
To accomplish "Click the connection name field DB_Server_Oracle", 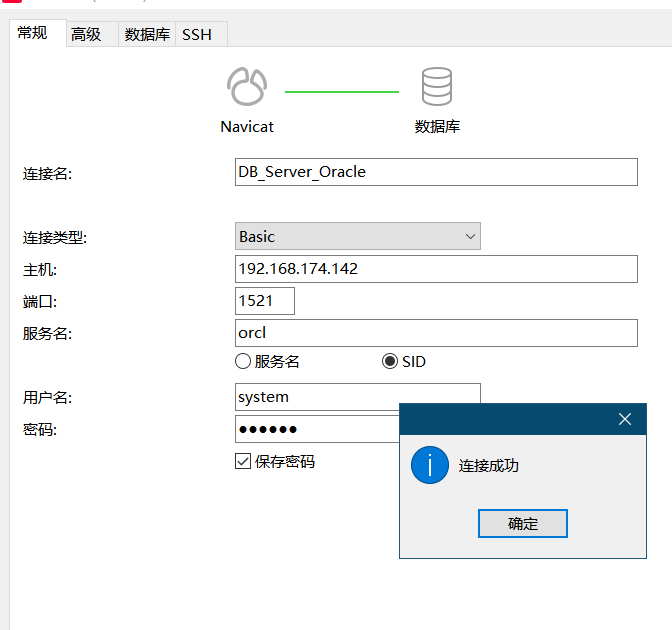I will (435, 172).
